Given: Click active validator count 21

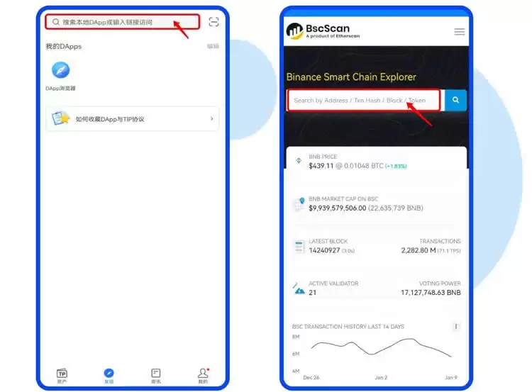Looking at the screenshot, I should click(x=313, y=293).
